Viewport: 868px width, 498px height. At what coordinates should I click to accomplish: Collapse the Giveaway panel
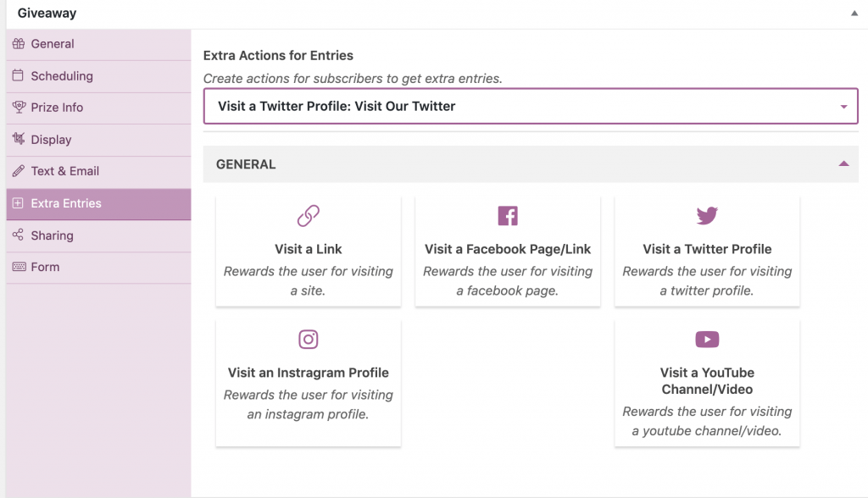coord(854,14)
